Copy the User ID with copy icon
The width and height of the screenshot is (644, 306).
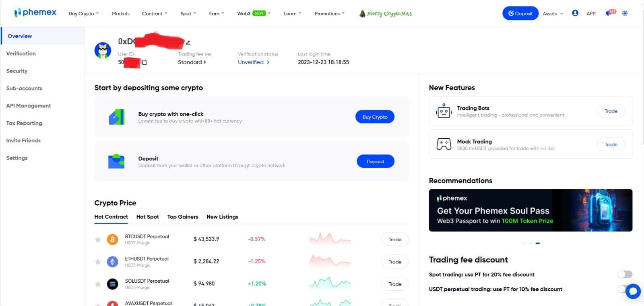[144, 62]
